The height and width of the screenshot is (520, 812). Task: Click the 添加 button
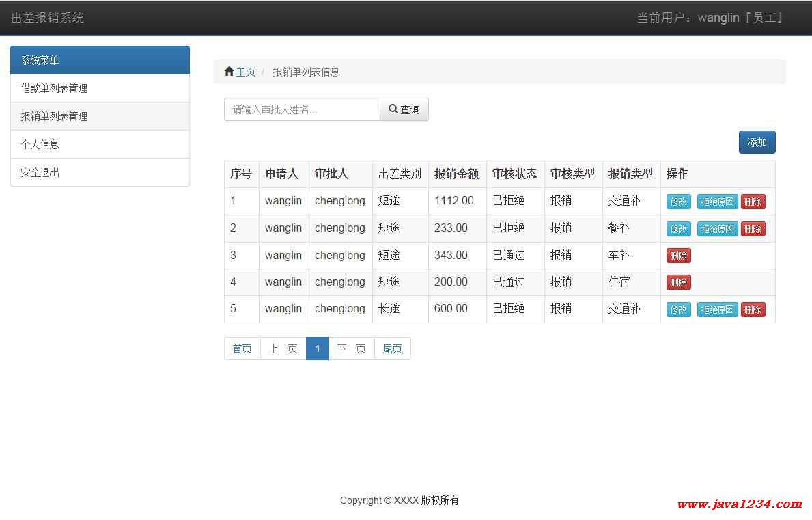[757, 142]
